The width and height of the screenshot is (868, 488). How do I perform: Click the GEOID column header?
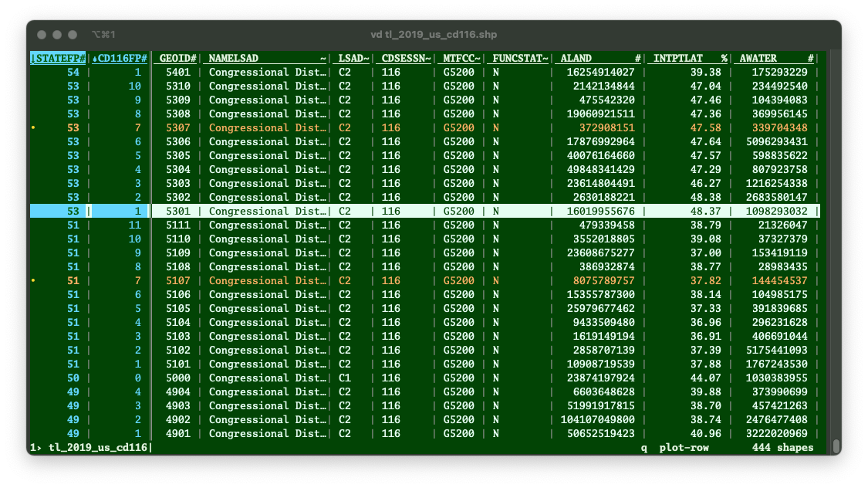(177, 58)
